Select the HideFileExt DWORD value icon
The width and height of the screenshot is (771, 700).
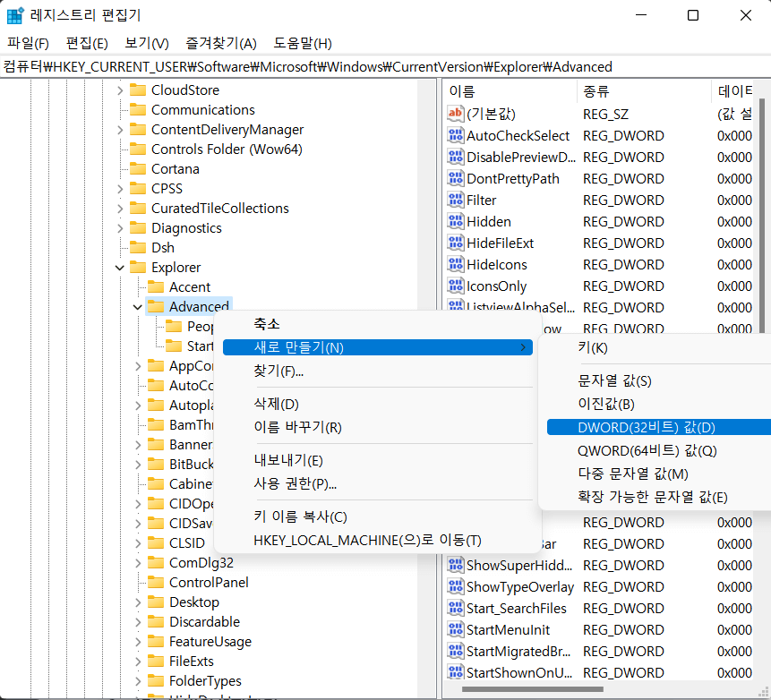point(455,243)
